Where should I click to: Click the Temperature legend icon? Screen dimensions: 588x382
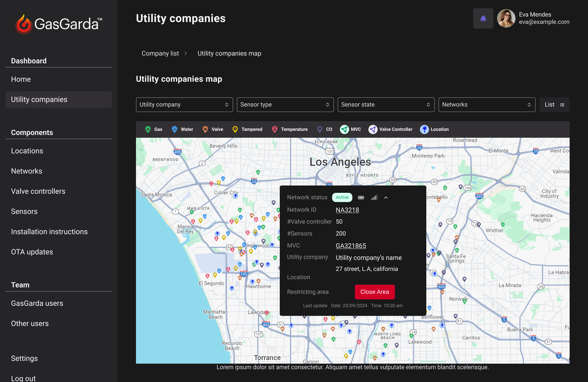[x=275, y=129]
